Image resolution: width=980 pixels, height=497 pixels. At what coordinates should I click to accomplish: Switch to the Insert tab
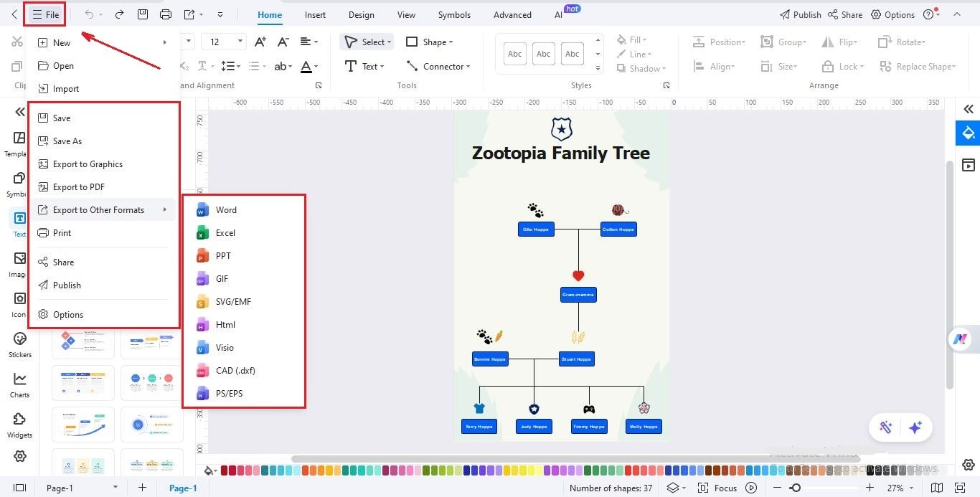click(x=315, y=14)
